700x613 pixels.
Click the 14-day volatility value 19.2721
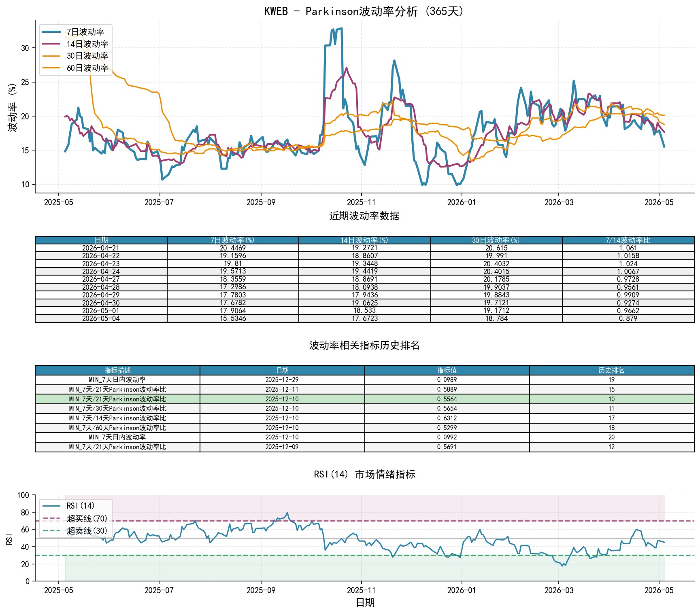364,248
